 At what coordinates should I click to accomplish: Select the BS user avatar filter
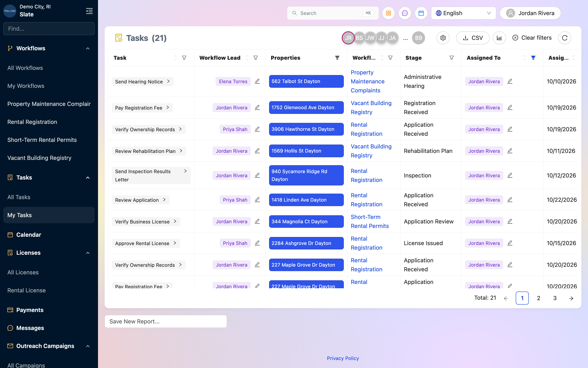pyautogui.click(x=359, y=38)
